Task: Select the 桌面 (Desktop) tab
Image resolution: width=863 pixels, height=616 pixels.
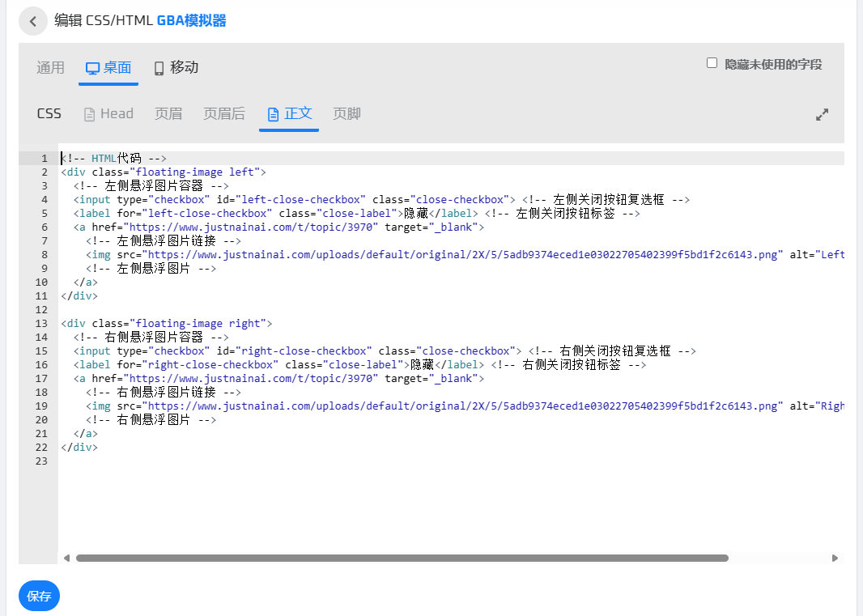Action: [108, 68]
